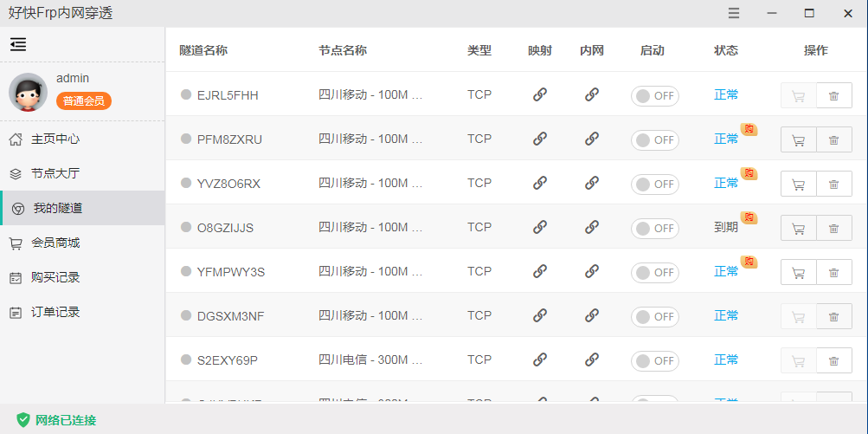Click the intranet link icon for PFM8ZXRU
Image resolution: width=868 pixels, height=434 pixels.
tap(592, 139)
